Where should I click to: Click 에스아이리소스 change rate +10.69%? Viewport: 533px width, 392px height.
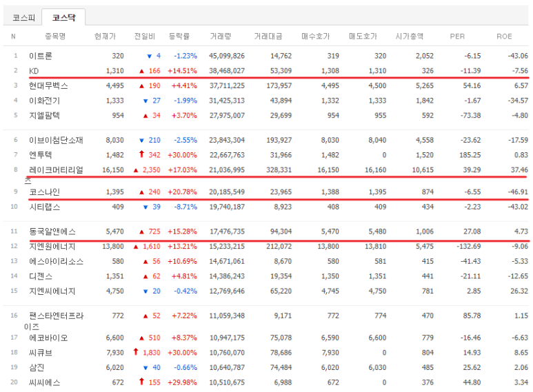tap(182, 262)
